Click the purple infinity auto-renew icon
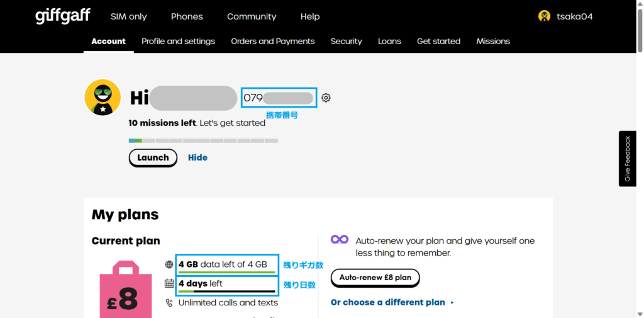Image resolution: width=644 pixels, height=318 pixels. [x=340, y=239]
